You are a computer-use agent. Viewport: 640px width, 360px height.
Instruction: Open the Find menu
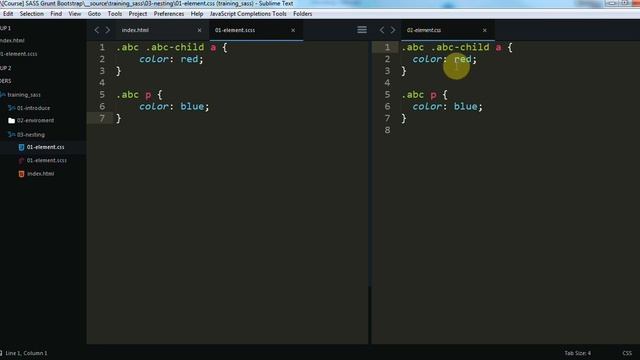[56, 13]
